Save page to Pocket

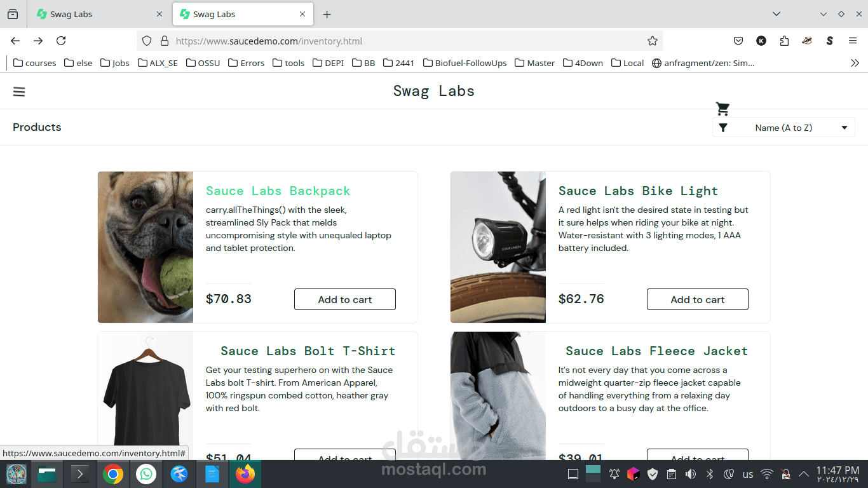click(738, 41)
